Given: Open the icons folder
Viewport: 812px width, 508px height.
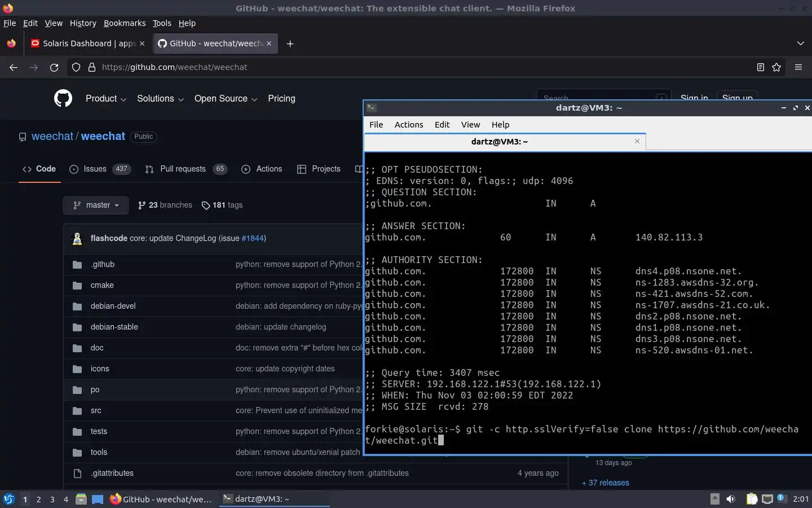Looking at the screenshot, I should pyautogui.click(x=100, y=369).
